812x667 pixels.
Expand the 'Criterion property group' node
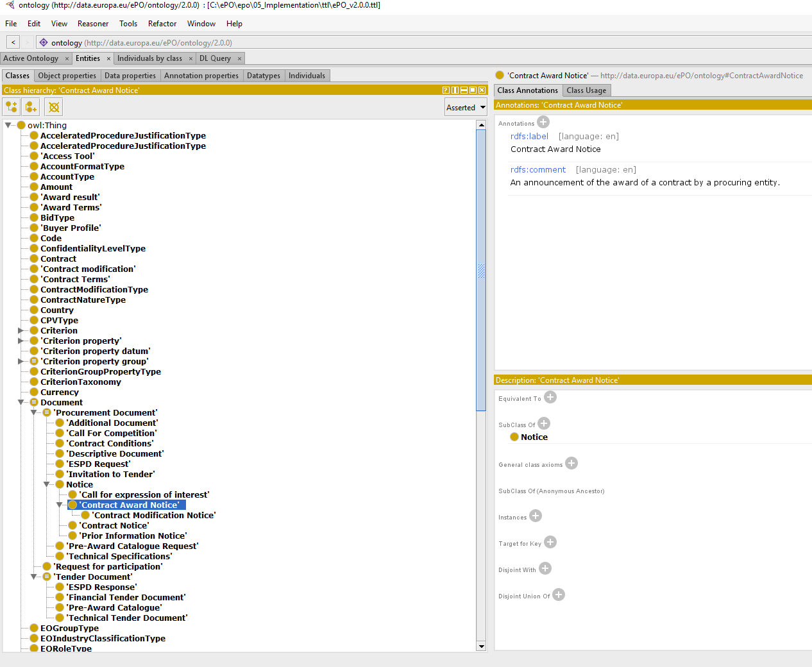pos(21,362)
